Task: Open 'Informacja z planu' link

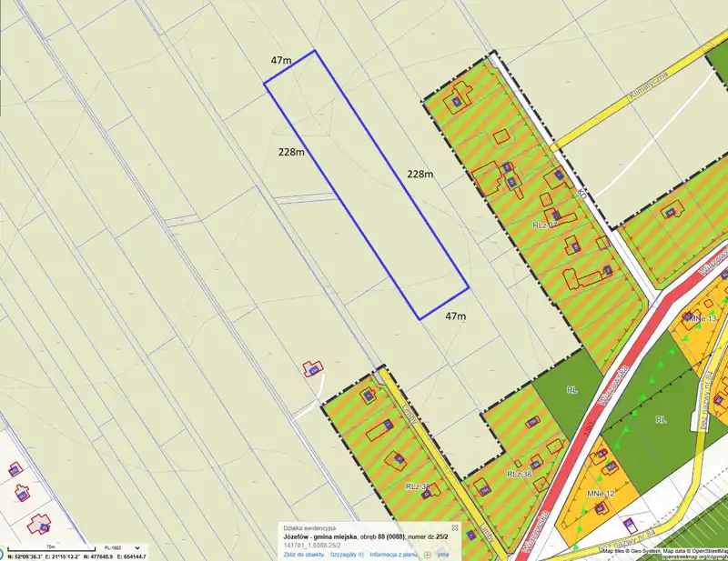Action: 393,555
